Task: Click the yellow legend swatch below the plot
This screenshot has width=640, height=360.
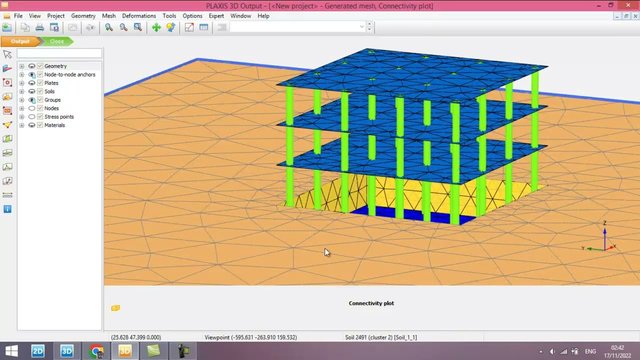Action: click(116, 308)
